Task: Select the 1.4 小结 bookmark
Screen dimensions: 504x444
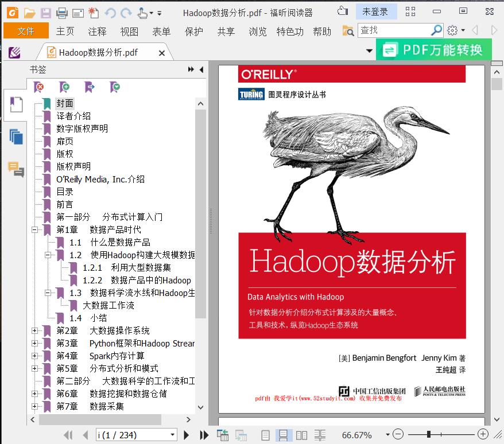Action: (88, 318)
